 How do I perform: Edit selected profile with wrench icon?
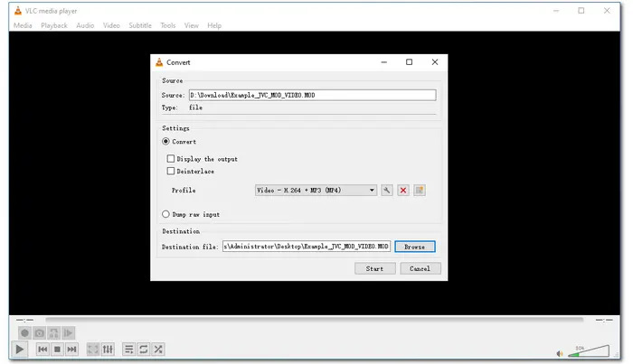(x=386, y=191)
